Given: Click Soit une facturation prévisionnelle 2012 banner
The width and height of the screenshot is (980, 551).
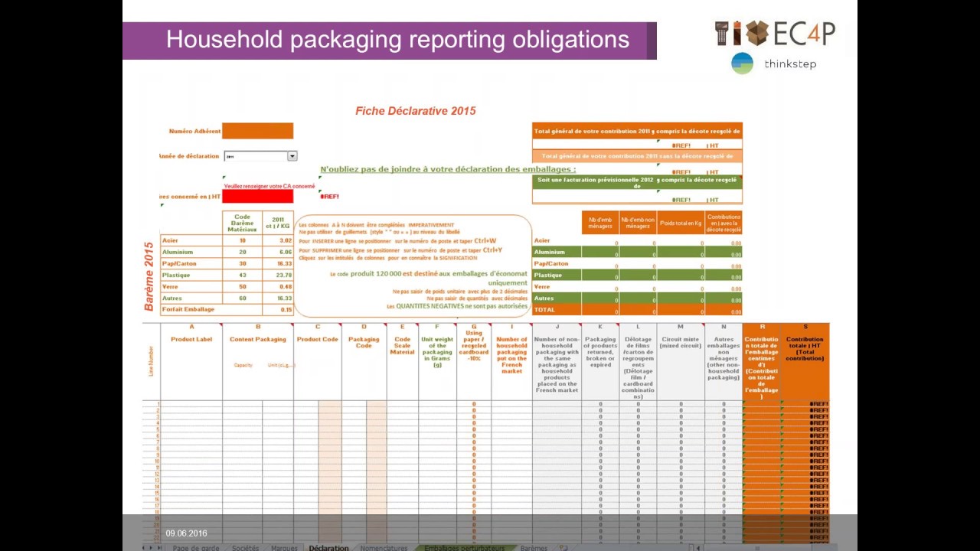Looking at the screenshot, I should point(637,182).
